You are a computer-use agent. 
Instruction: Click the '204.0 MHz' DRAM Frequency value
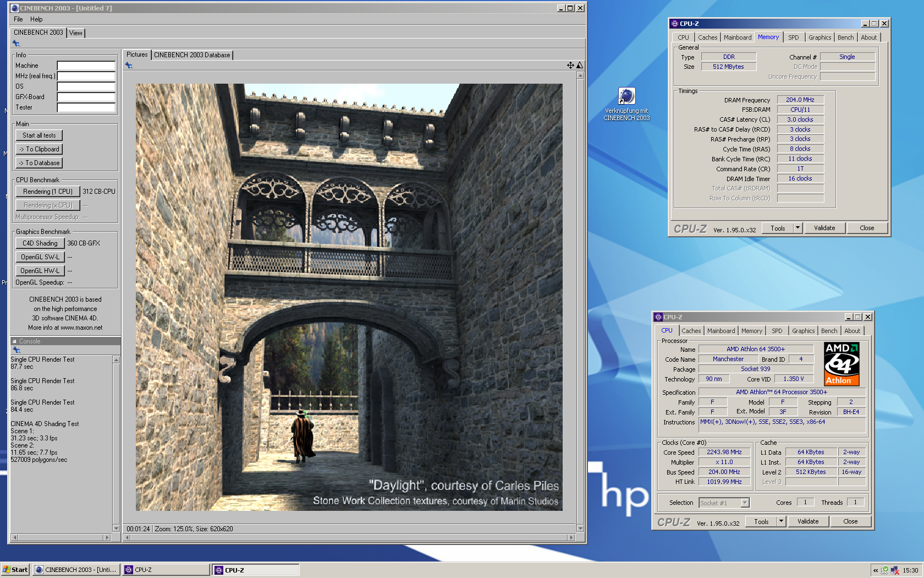point(800,100)
